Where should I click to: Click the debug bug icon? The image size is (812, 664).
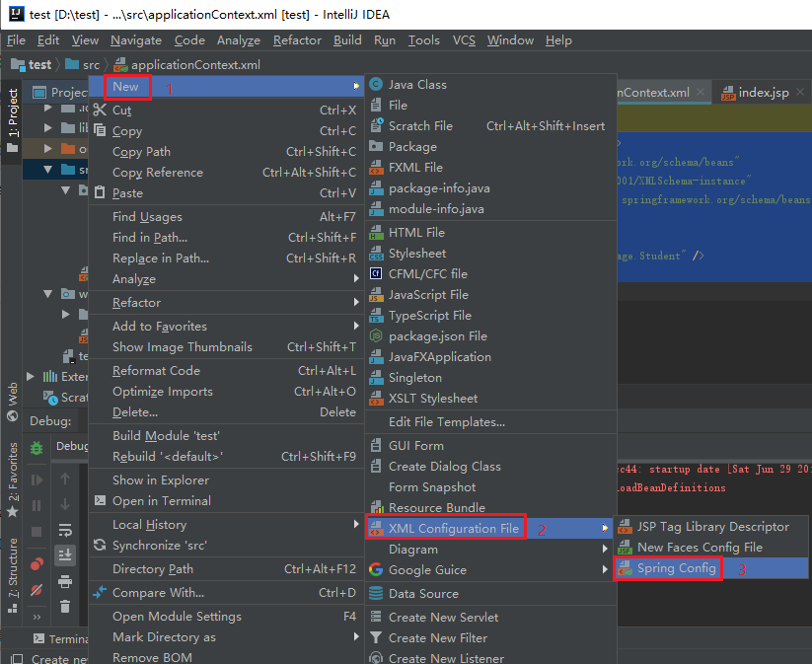[37, 448]
